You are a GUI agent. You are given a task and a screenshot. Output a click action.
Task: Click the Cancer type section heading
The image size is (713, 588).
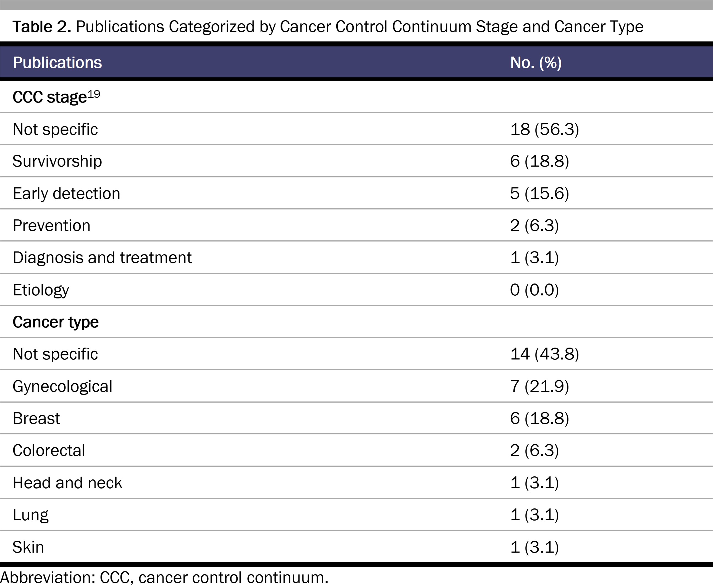point(56,322)
